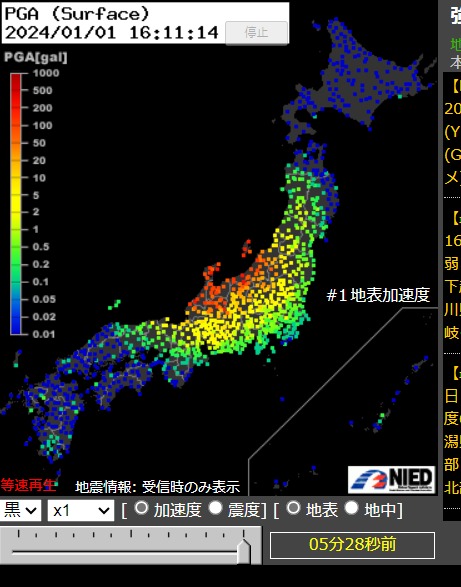Select the 地表 radio button
The height and width of the screenshot is (587, 461).
[293, 508]
